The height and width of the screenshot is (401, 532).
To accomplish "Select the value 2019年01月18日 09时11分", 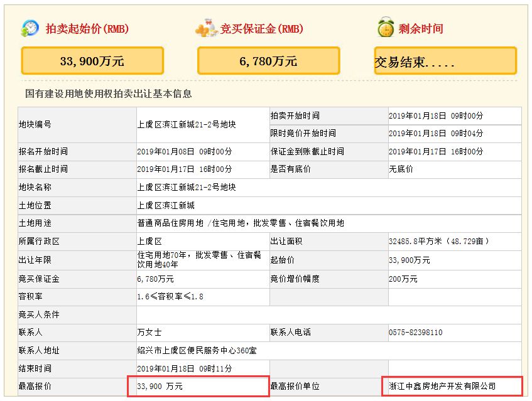I will point(184,368).
